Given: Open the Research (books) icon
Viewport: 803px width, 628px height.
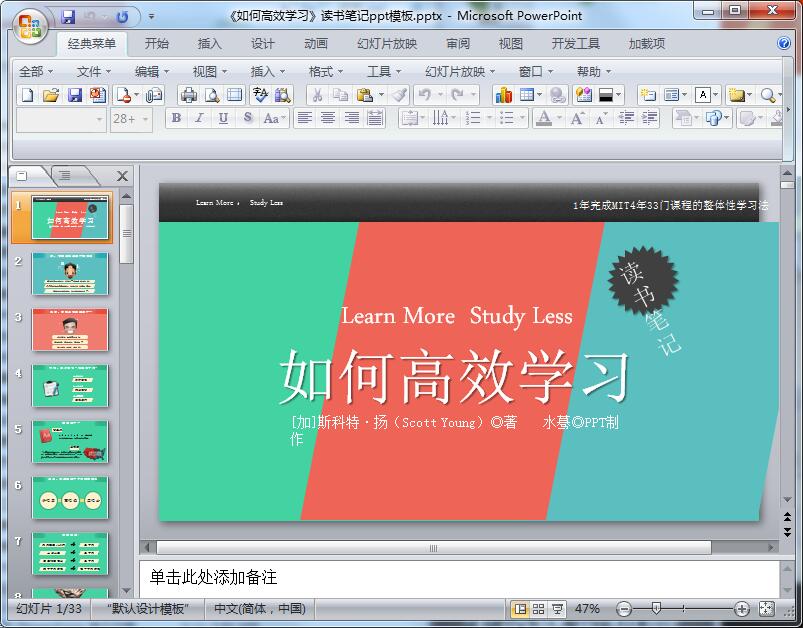Looking at the screenshot, I should click(282, 95).
